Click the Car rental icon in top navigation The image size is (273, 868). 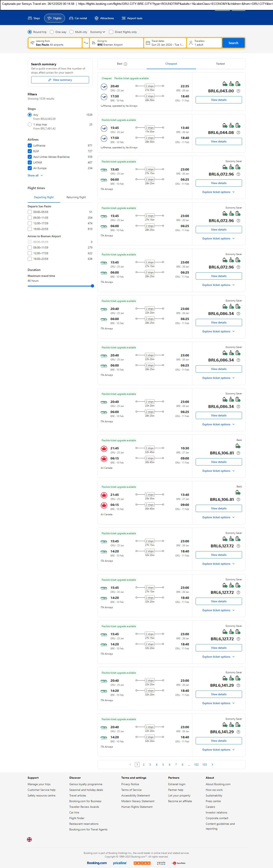click(x=71, y=18)
